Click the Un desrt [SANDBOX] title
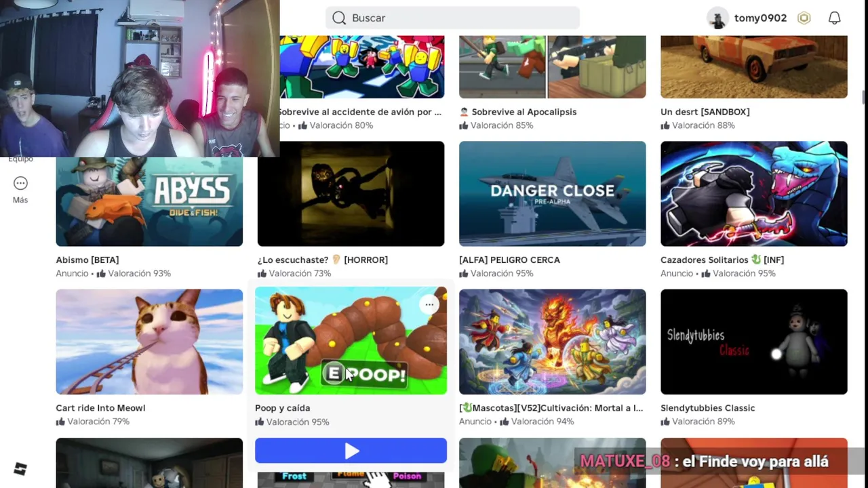 coord(705,112)
